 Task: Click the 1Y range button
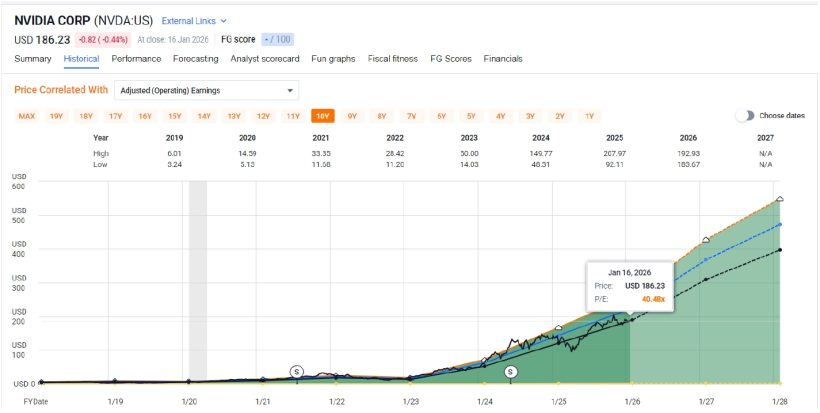589,116
